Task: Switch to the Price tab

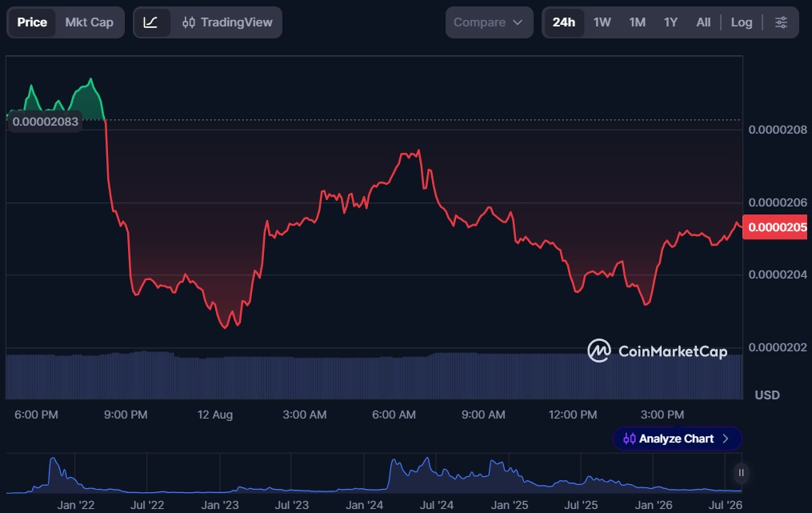Action: tap(31, 22)
